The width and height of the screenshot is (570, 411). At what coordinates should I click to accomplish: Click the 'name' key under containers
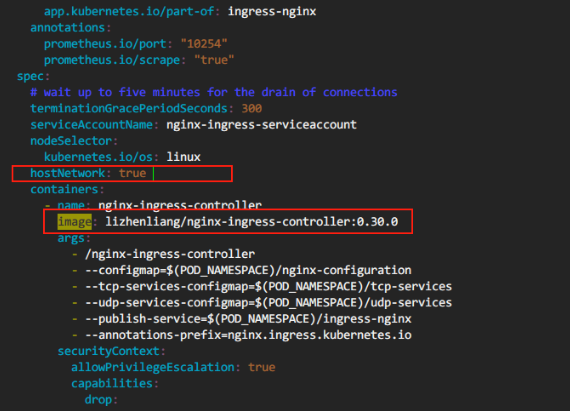tap(71, 205)
